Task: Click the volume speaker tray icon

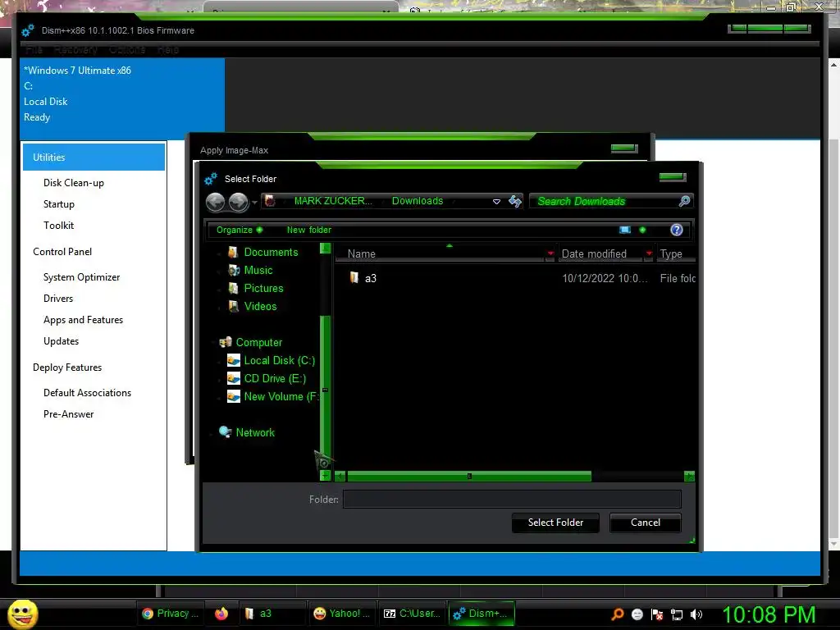Action: click(x=696, y=614)
